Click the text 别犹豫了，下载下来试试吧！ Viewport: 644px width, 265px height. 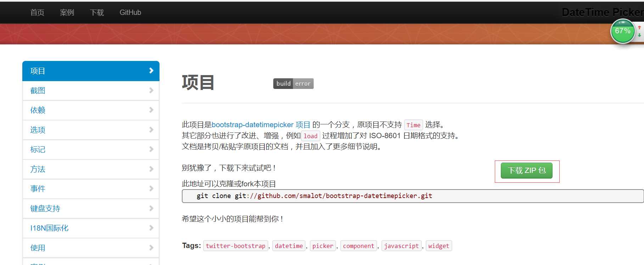pos(230,168)
